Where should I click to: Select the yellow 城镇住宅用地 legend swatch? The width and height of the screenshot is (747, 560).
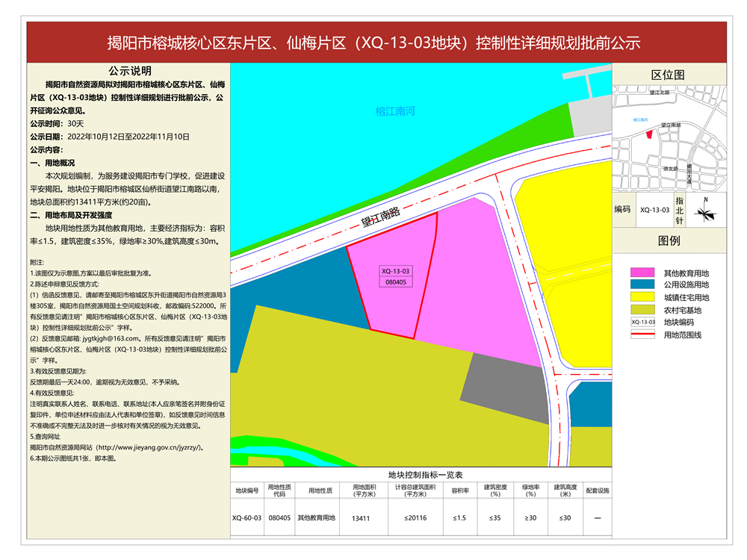(642, 297)
